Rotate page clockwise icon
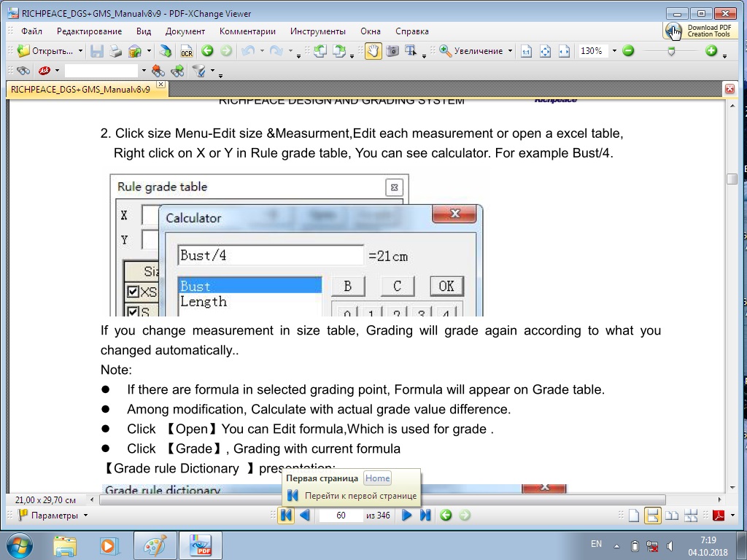 click(339, 51)
